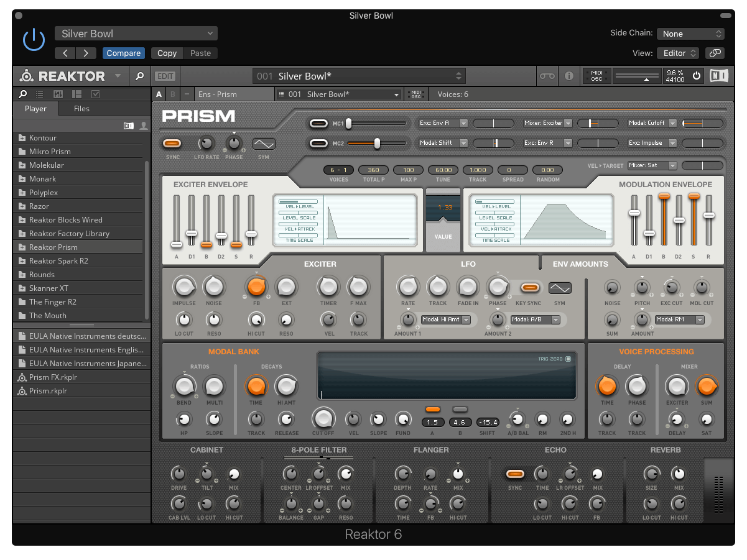Select the Razor folder
Screen dimensions: 747x560
click(78, 206)
